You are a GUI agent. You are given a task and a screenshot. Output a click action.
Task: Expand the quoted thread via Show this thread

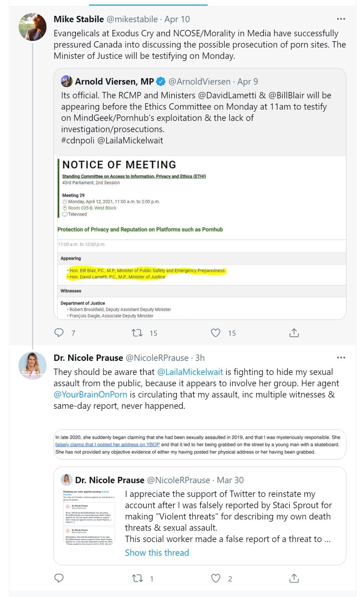[x=157, y=553]
